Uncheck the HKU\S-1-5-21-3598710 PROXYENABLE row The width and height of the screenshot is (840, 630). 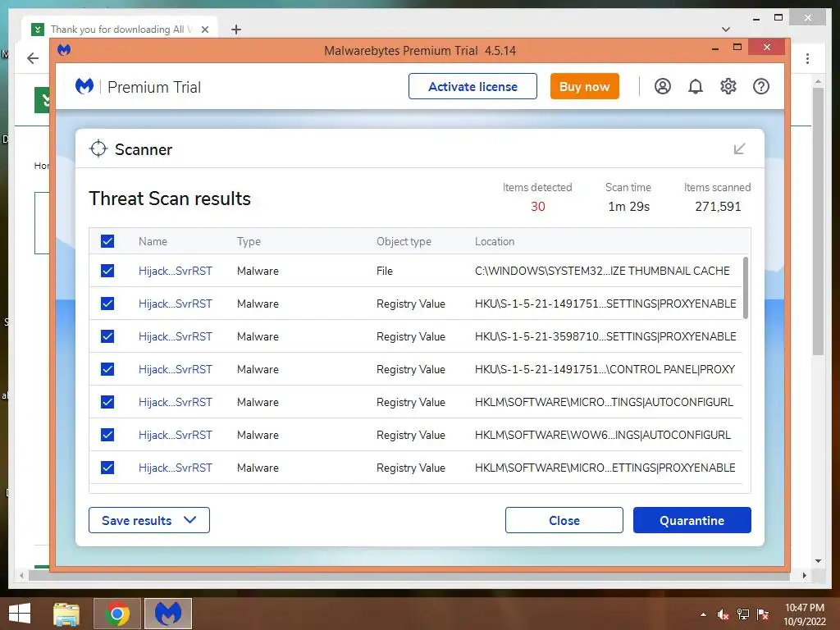pyautogui.click(x=107, y=336)
